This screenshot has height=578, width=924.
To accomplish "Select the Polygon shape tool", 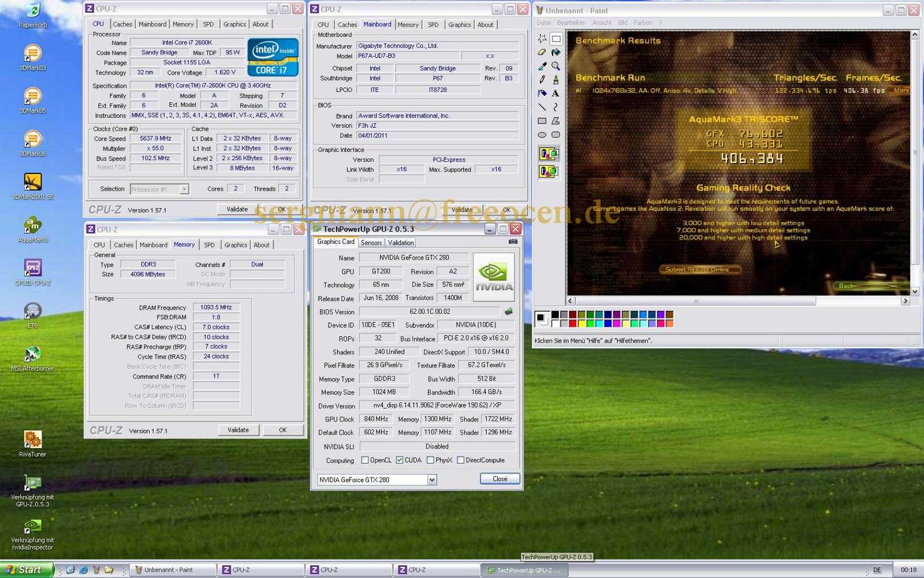I will click(x=556, y=121).
